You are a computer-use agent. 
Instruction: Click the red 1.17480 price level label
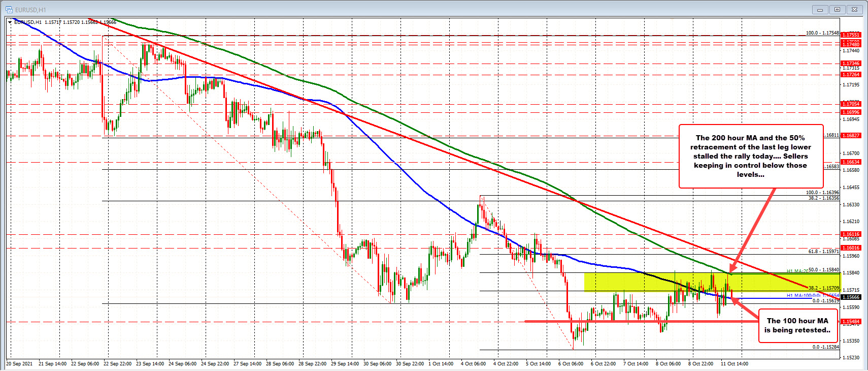(851, 44)
